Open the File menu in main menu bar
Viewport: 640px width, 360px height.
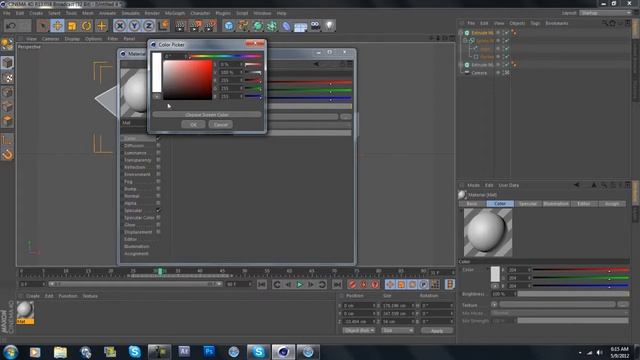point(7,13)
